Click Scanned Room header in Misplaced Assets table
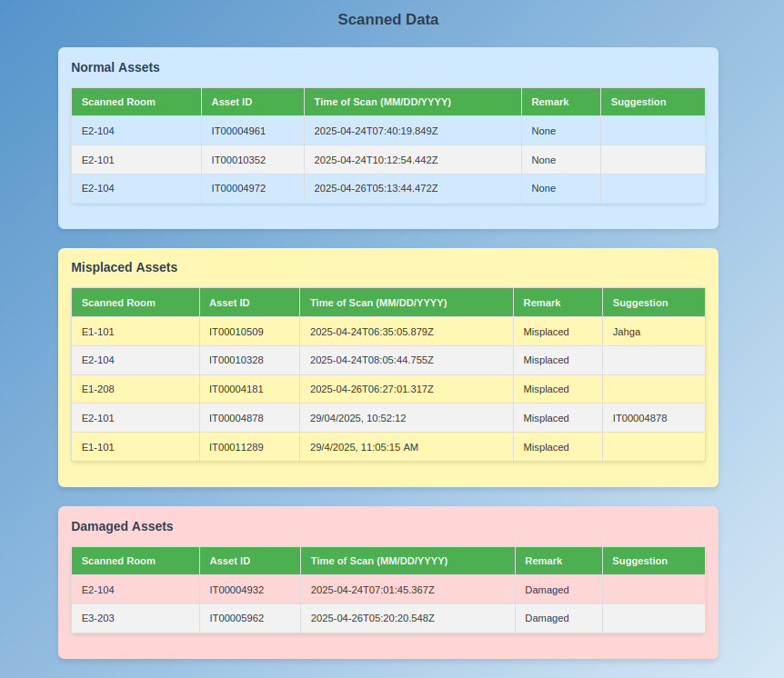 pos(135,303)
